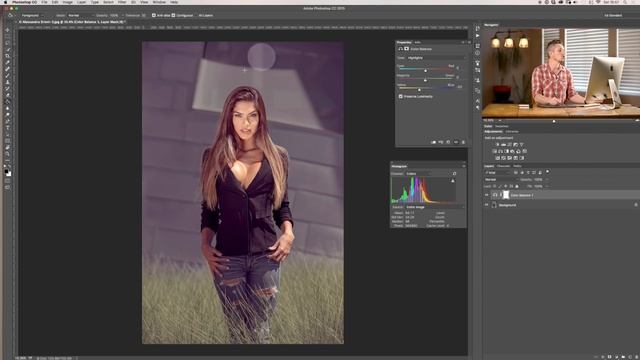Viewport: 640px width, 360px height.
Task: Hide the Background layer
Action: tap(487, 205)
